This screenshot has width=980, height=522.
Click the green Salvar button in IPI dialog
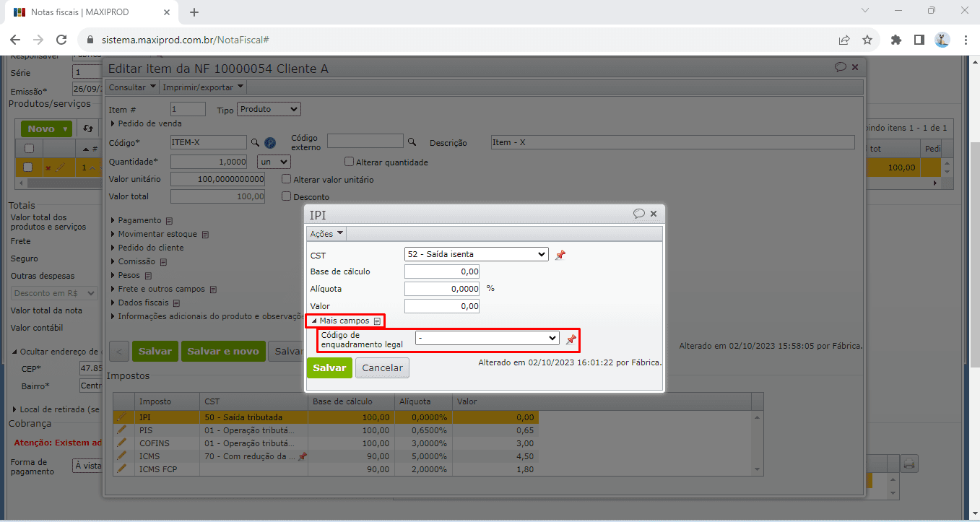[329, 367]
